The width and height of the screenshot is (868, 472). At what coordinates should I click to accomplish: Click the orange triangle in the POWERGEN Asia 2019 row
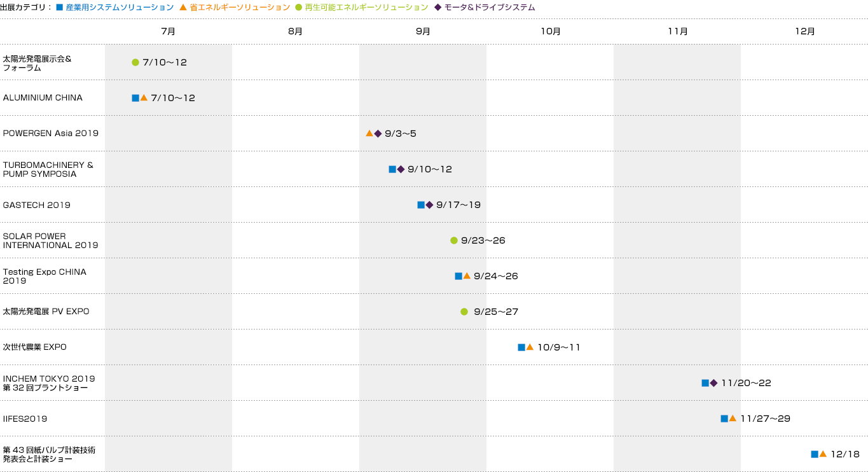click(369, 133)
